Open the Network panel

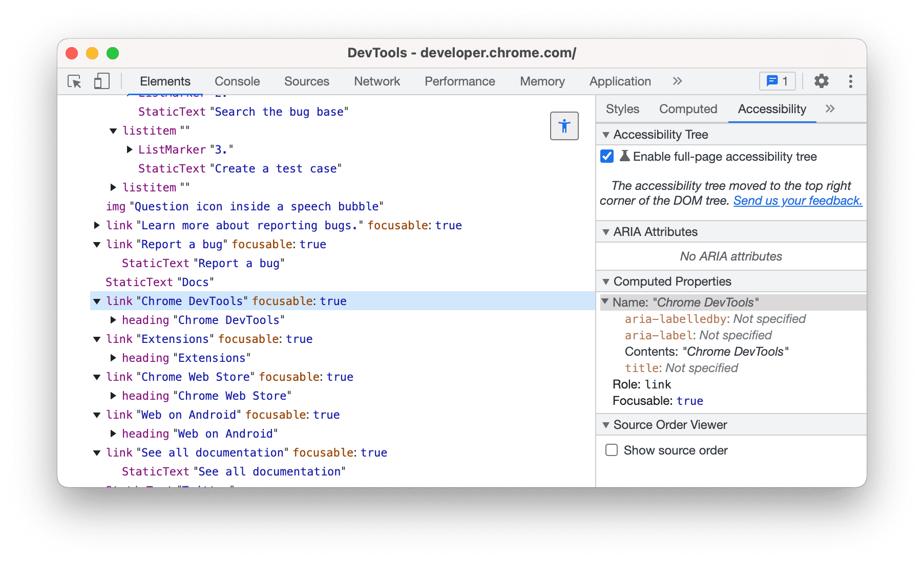[376, 81]
